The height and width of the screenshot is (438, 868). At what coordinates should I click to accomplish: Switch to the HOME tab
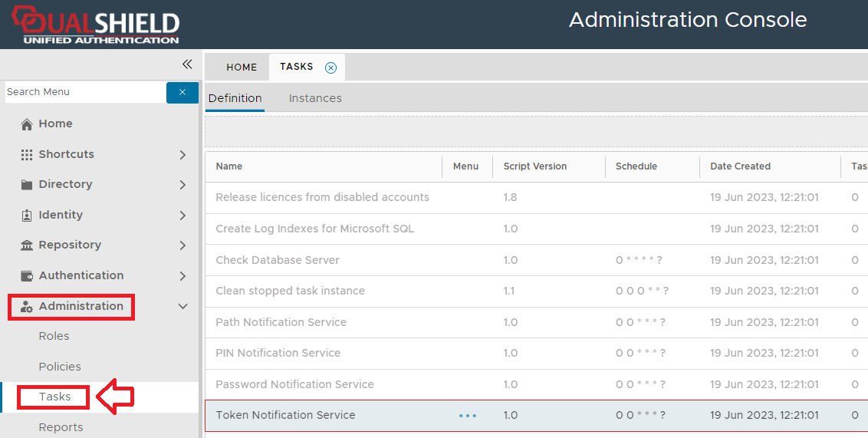coord(242,68)
